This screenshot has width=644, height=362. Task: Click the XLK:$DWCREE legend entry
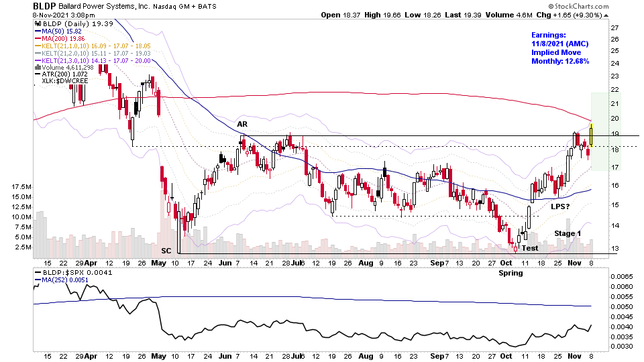point(65,81)
